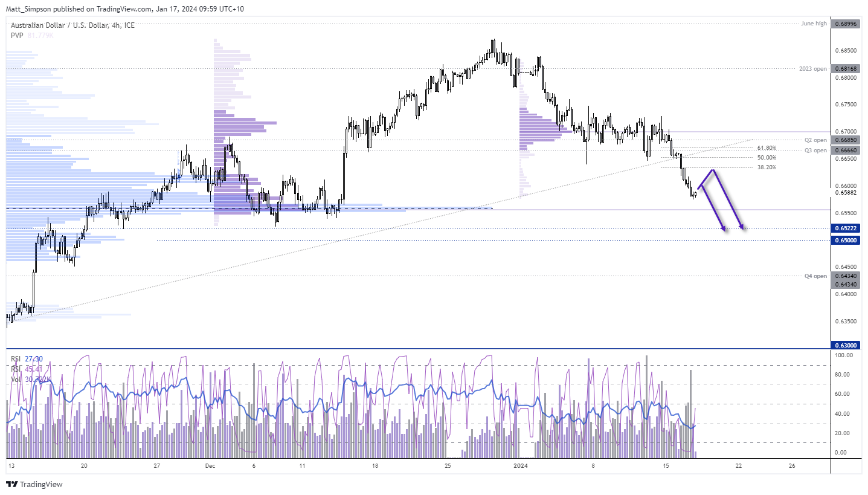This screenshot has height=495, width=868.
Task: Click the 25 date label on time axis
Action: pyautogui.click(x=448, y=466)
